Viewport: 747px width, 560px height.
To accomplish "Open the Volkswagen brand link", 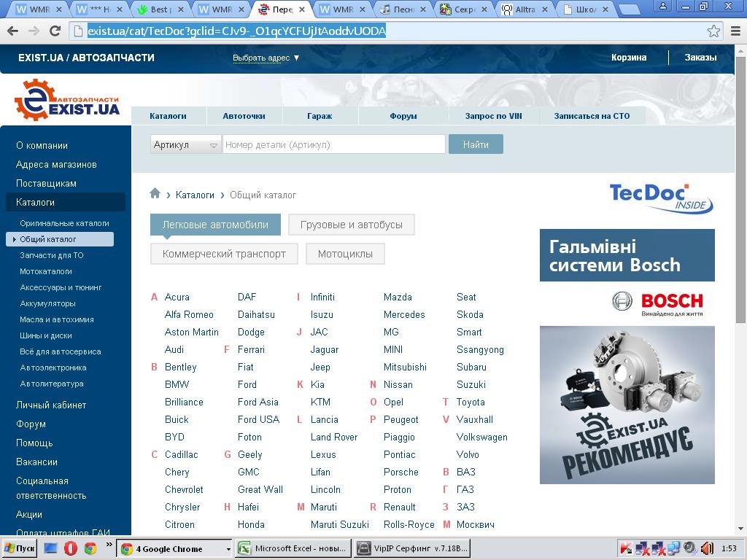I will (481, 437).
